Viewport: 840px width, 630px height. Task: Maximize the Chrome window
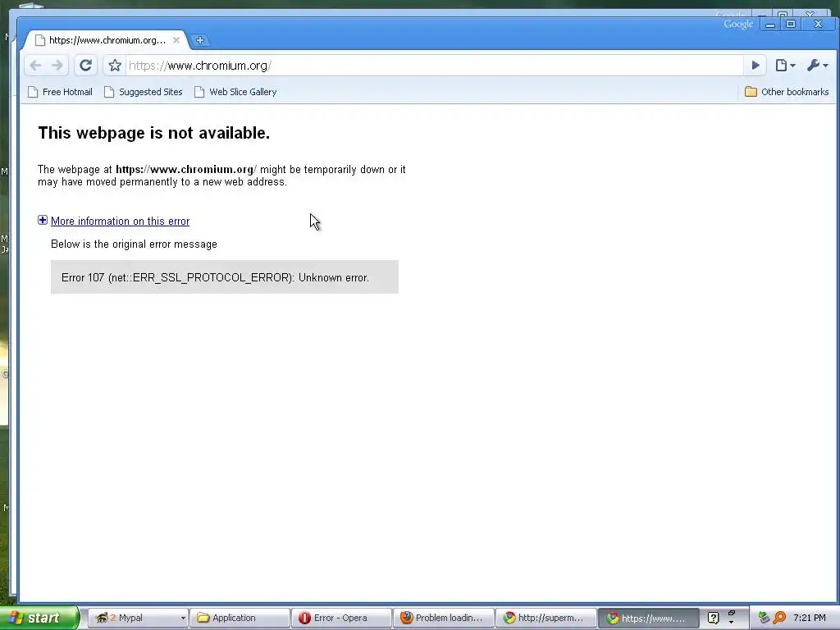pyautogui.click(x=790, y=24)
